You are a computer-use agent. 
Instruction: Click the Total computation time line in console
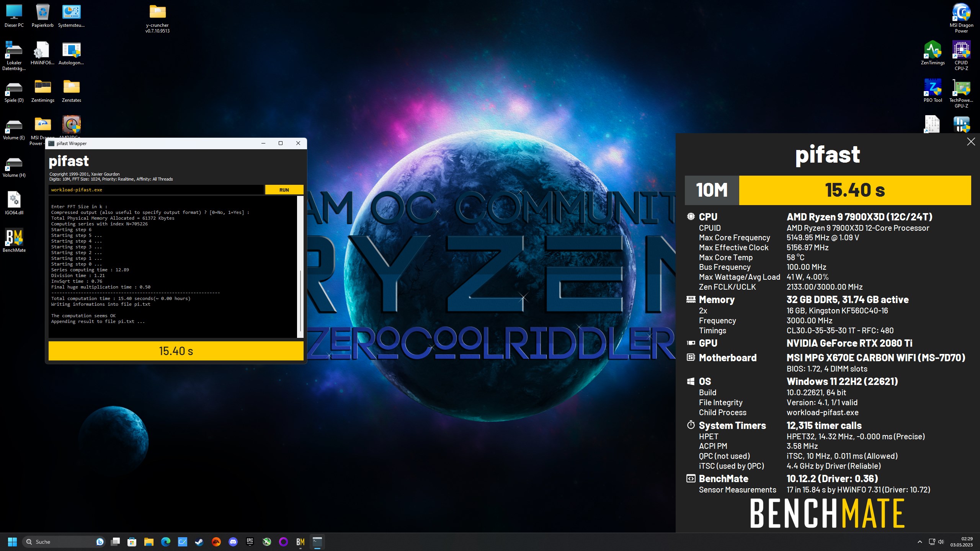121,298
